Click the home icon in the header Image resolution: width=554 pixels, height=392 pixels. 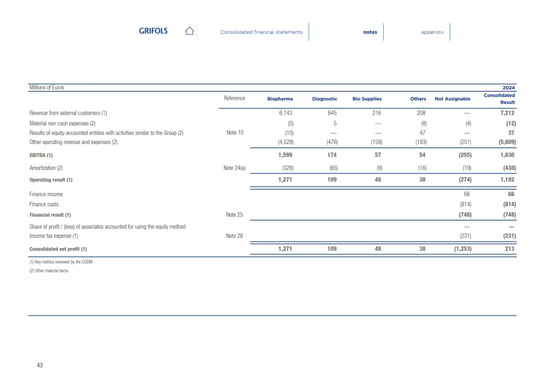point(189,32)
